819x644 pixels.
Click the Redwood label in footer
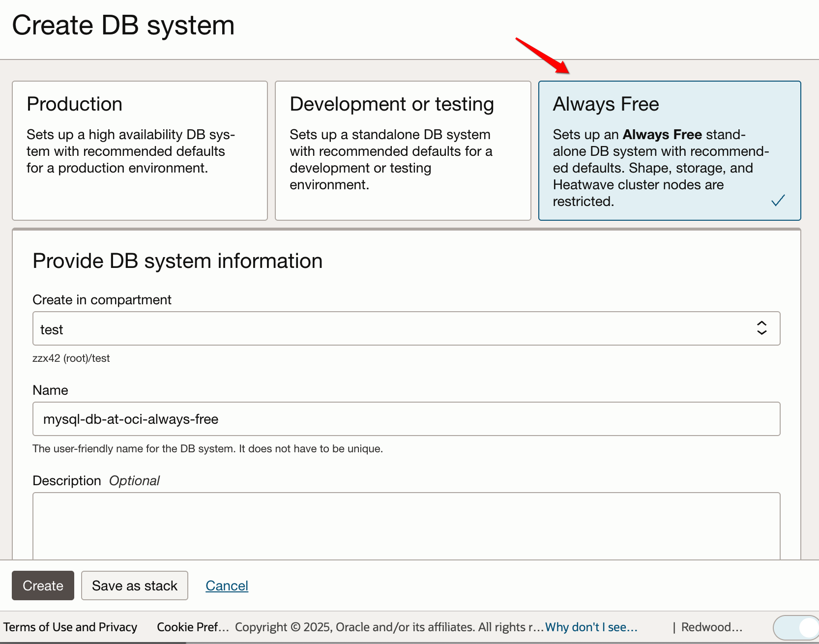[x=711, y=627]
